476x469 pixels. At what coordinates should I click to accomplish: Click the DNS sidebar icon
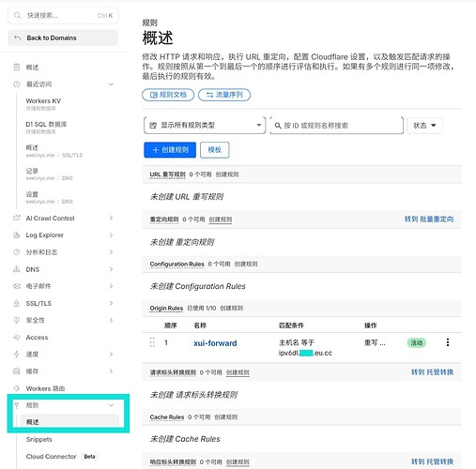pos(16,269)
